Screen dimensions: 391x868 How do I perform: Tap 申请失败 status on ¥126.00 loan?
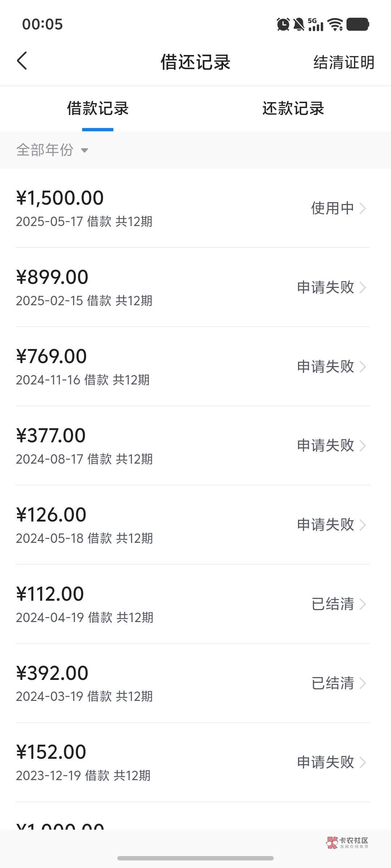(325, 524)
